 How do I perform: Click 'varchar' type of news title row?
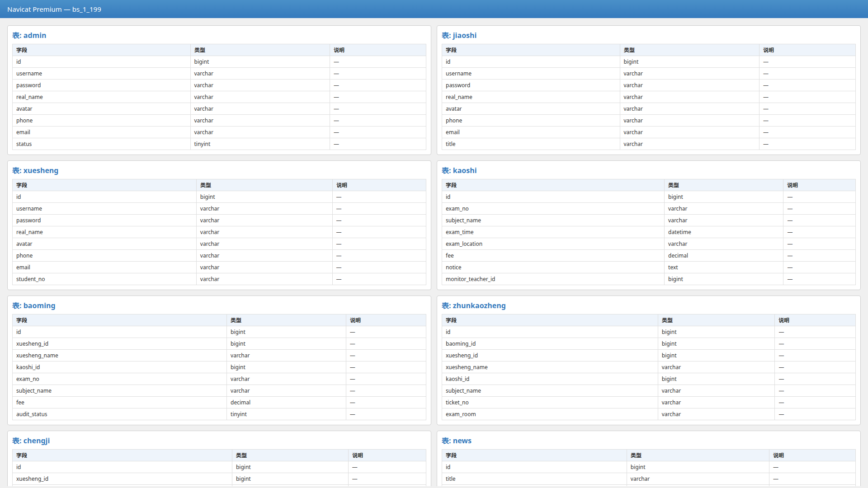pyautogui.click(x=640, y=479)
